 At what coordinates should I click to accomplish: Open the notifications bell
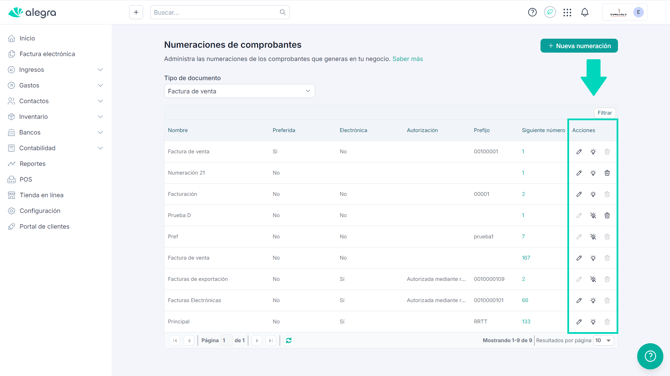point(585,12)
